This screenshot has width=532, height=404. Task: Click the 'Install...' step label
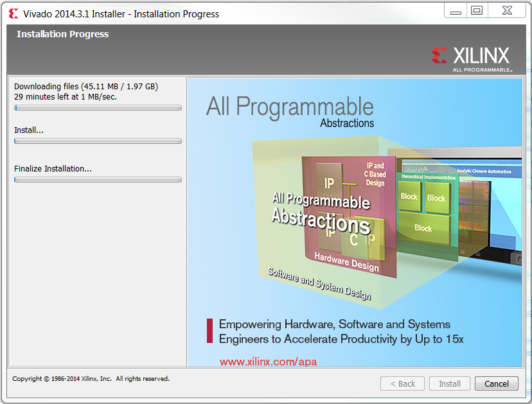click(29, 130)
